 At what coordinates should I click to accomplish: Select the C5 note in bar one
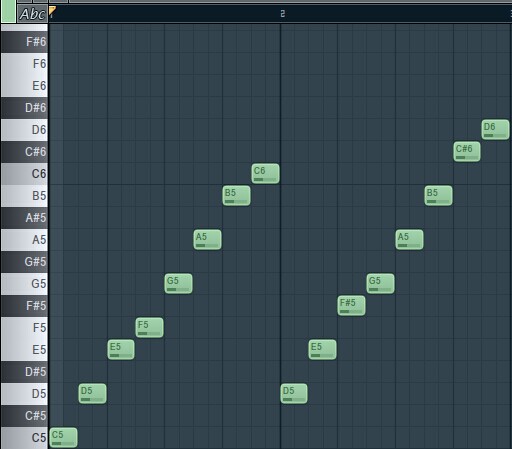click(x=63, y=438)
